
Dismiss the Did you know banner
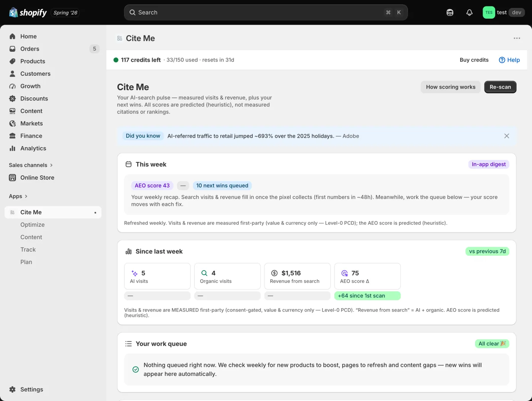[x=507, y=136]
